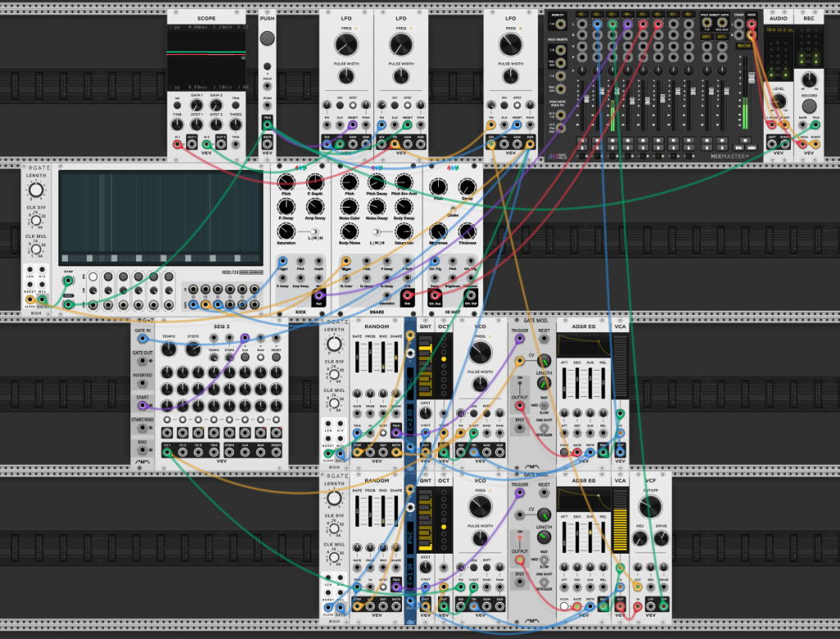Click the LENGTH knob on the top-left RGATE

36,190
